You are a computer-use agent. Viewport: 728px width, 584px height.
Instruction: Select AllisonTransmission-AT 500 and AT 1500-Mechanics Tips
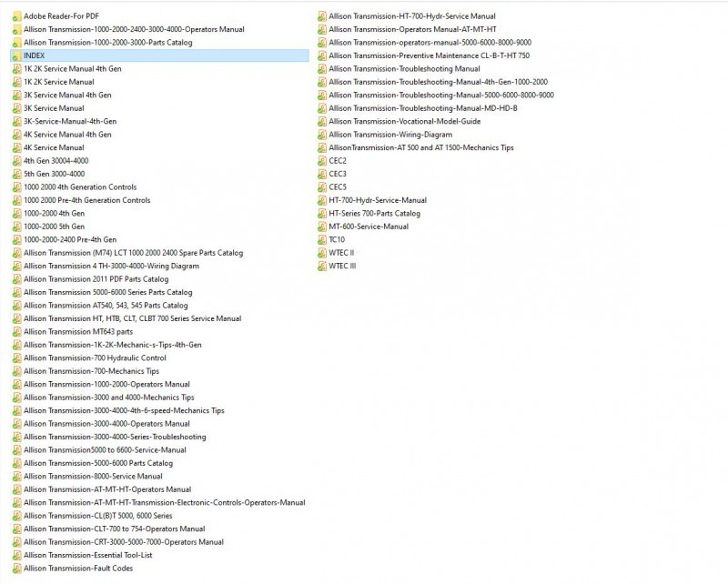[421, 147]
